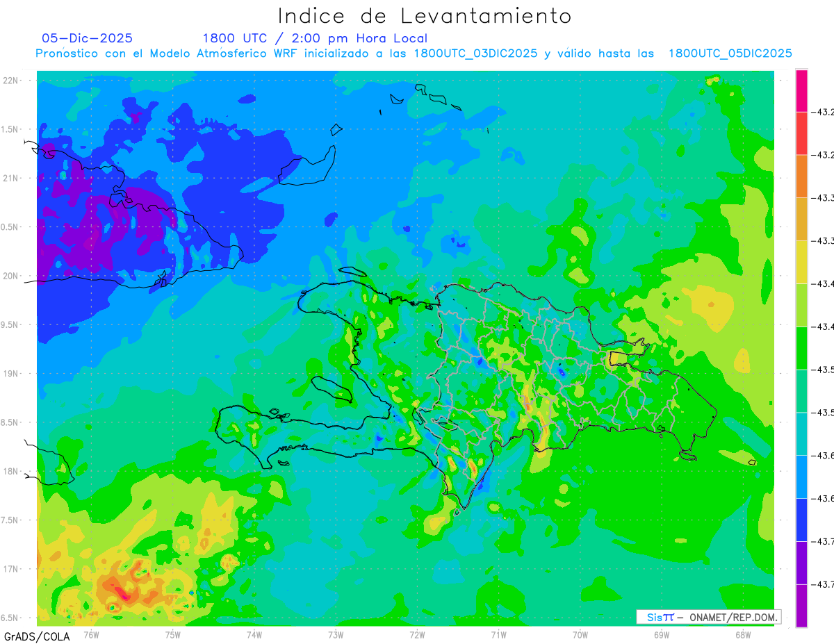Pick the red swatch on the color bar
The width and height of the screenshot is (834, 644).
pyautogui.click(x=801, y=133)
